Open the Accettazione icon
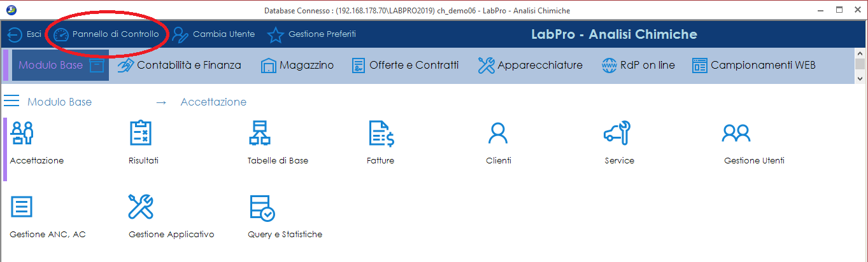The width and height of the screenshot is (868, 262). (x=23, y=133)
